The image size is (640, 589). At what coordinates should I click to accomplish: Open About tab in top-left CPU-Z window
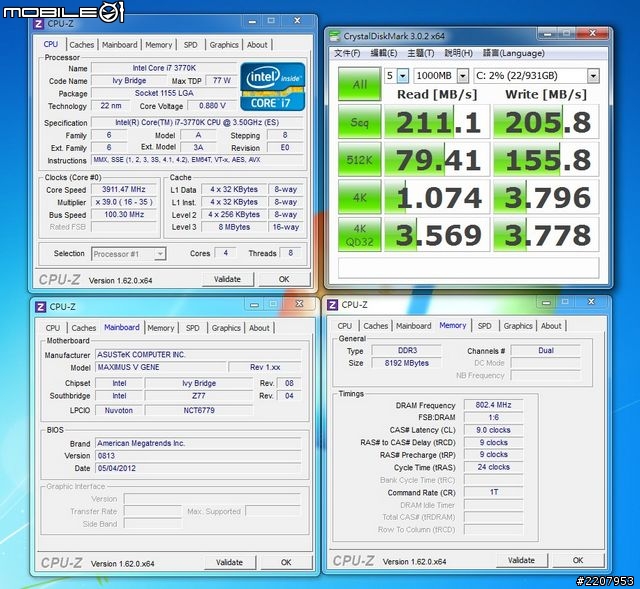click(x=257, y=44)
